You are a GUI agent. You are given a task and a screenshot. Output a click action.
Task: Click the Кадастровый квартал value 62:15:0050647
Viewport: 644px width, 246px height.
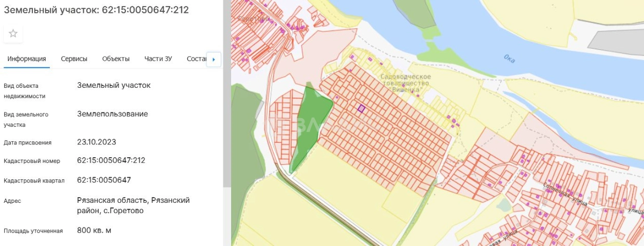[x=104, y=180]
